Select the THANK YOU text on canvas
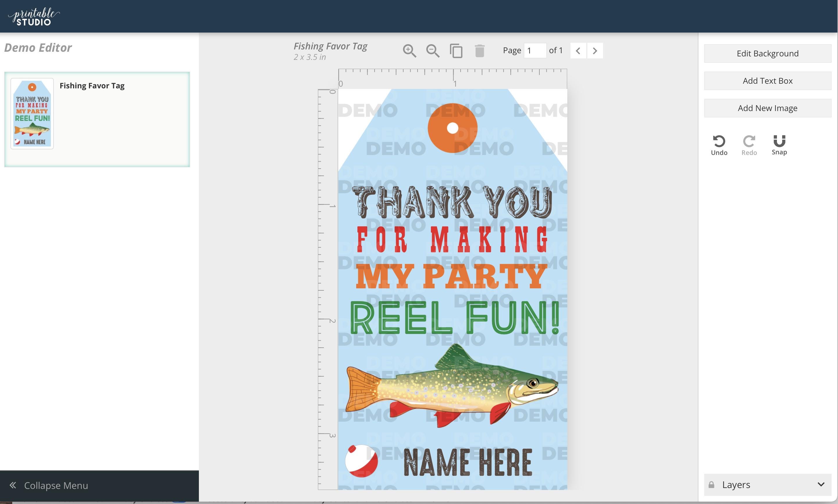The image size is (838, 504). tap(452, 202)
